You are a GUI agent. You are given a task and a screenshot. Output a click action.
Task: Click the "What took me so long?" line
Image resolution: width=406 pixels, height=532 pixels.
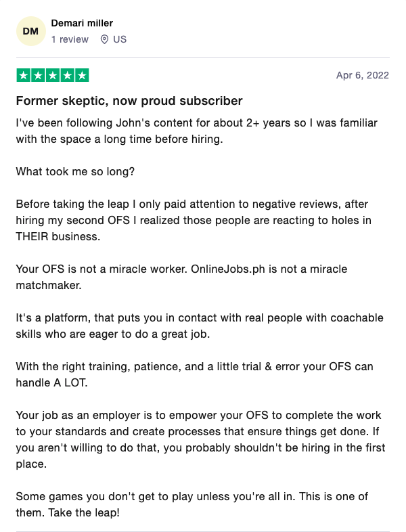click(76, 171)
